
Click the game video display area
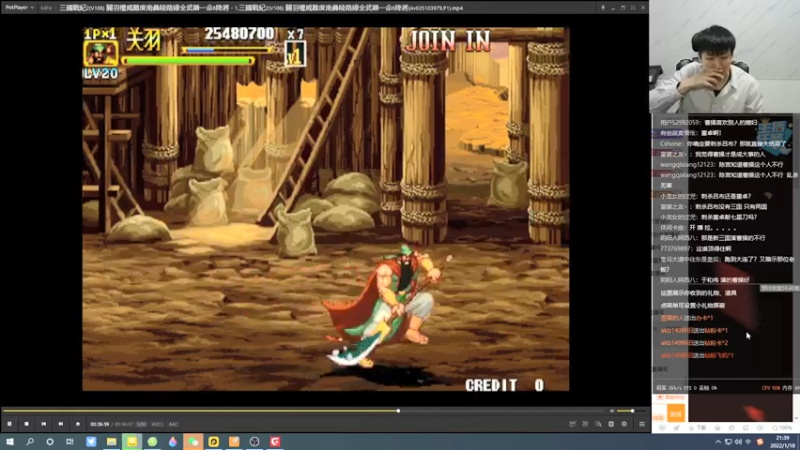tap(326, 209)
